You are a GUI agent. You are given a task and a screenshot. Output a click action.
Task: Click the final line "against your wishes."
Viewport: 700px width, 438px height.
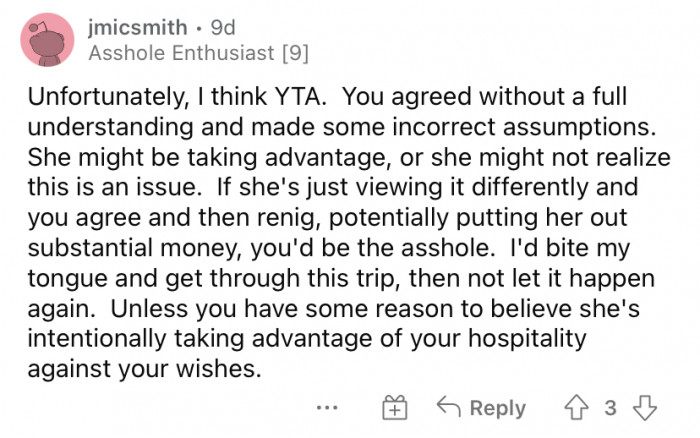point(143,369)
